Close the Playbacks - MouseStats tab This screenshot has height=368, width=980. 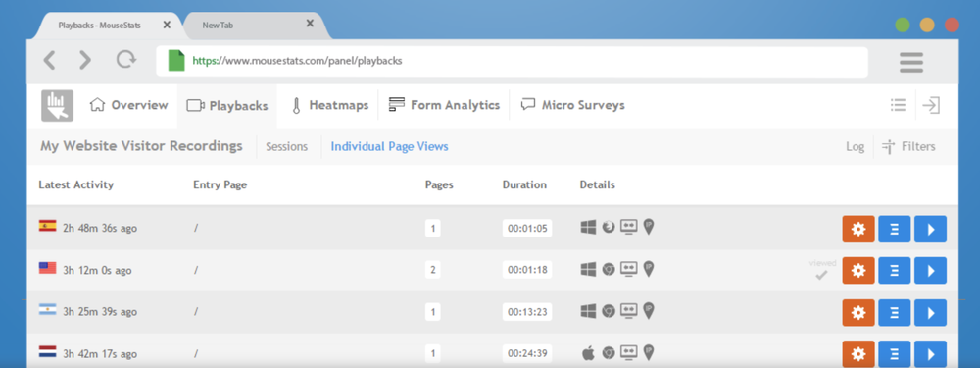167,25
